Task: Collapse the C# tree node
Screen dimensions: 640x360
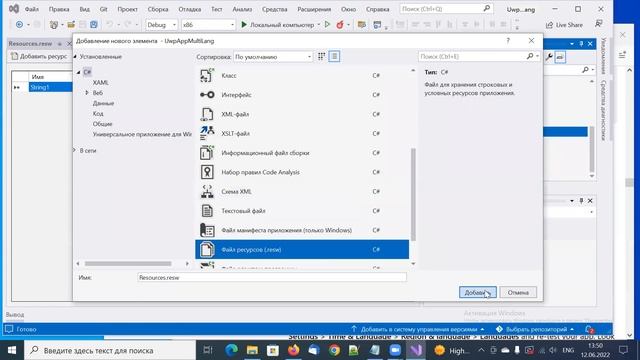Action: click(78, 72)
